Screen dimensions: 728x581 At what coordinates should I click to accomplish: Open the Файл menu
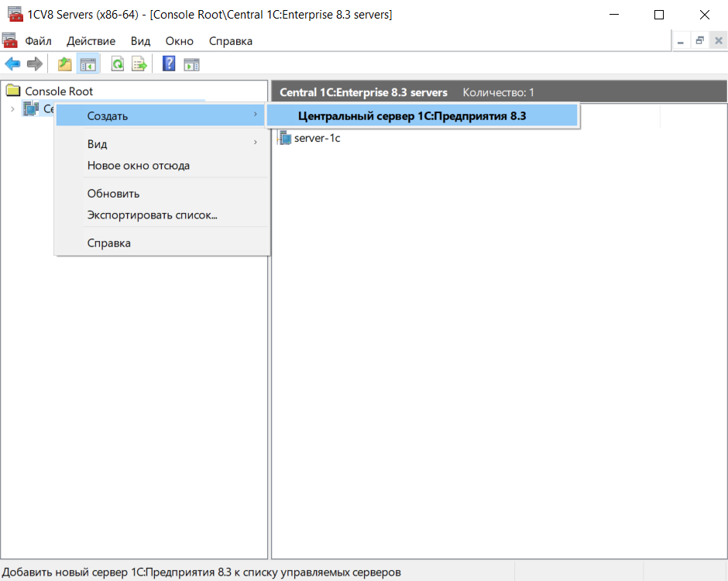[38, 41]
